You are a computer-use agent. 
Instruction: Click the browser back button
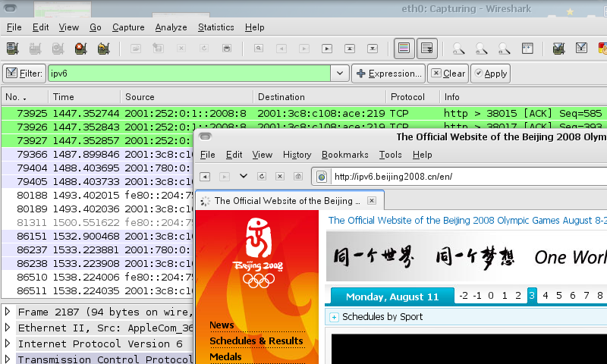point(205,177)
